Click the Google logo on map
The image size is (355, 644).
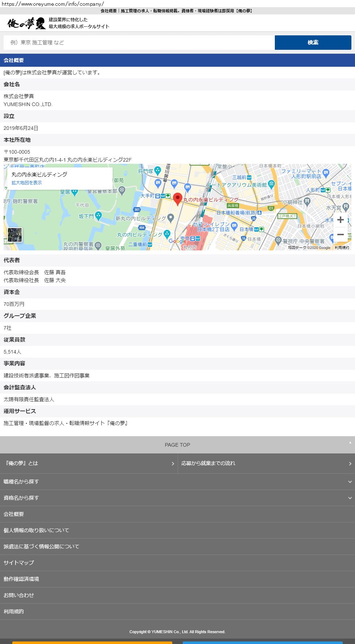[177, 241]
